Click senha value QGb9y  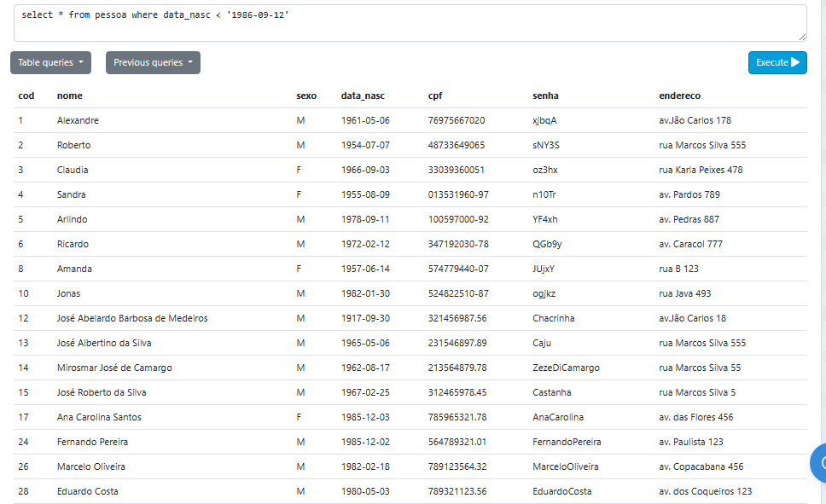547,245
